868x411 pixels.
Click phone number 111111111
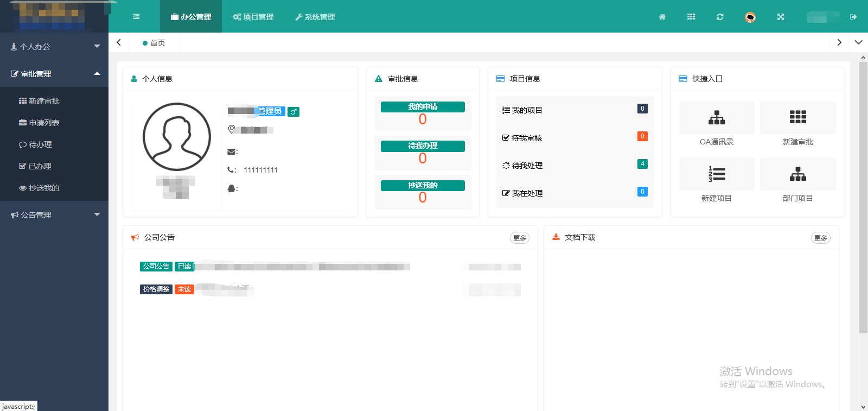(261, 170)
